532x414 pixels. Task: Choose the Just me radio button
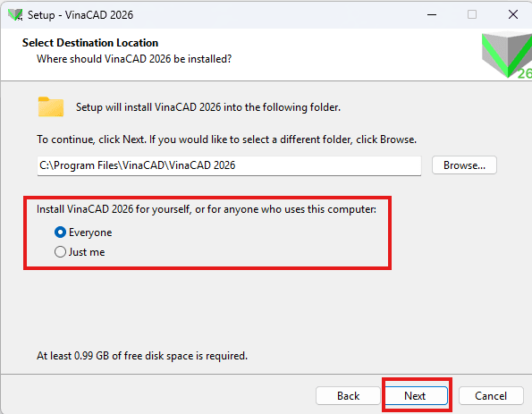(x=80, y=252)
